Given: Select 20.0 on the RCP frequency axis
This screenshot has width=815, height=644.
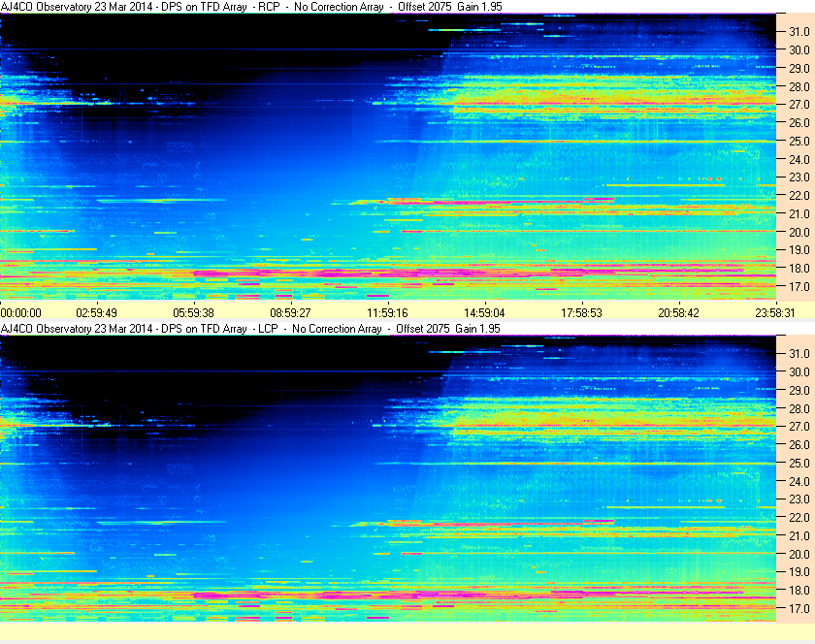Looking at the screenshot, I should [799, 232].
